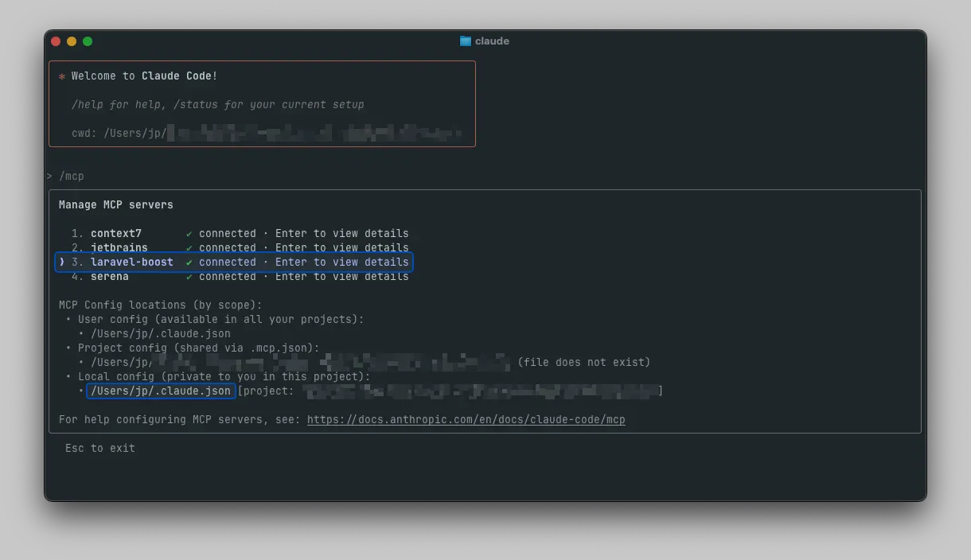
Task: Select the context7 MCP server entry
Action: [x=116, y=233]
